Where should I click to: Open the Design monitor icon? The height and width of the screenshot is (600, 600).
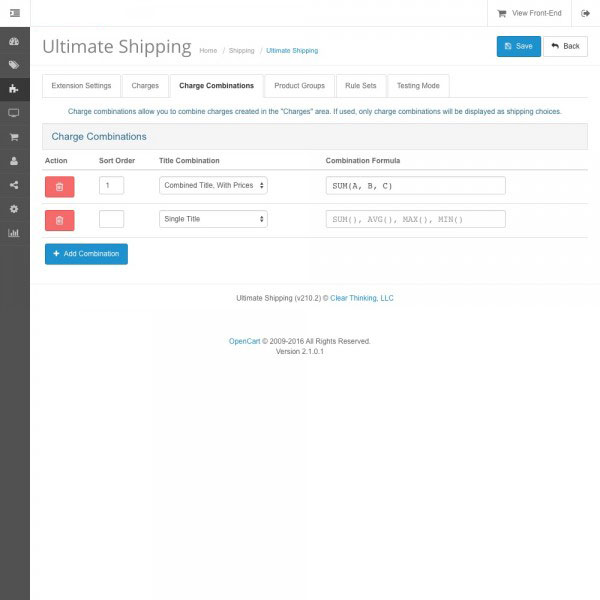[x=14, y=113]
